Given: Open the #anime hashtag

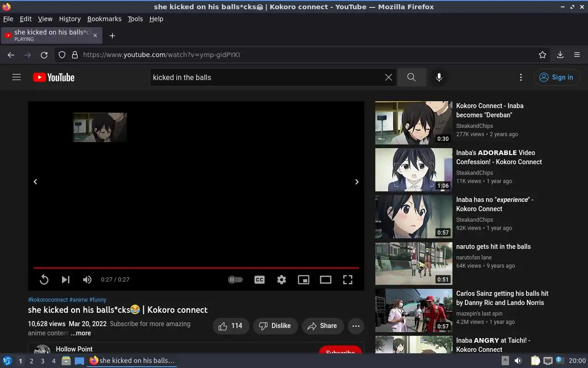Looking at the screenshot, I should pyautogui.click(x=79, y=299).
